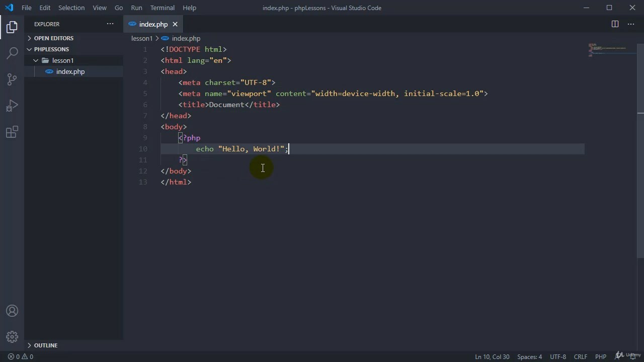Screen dimensions: 644x362
Task: Open the Accounts menu icon
Action: click(x=12, y=311)
